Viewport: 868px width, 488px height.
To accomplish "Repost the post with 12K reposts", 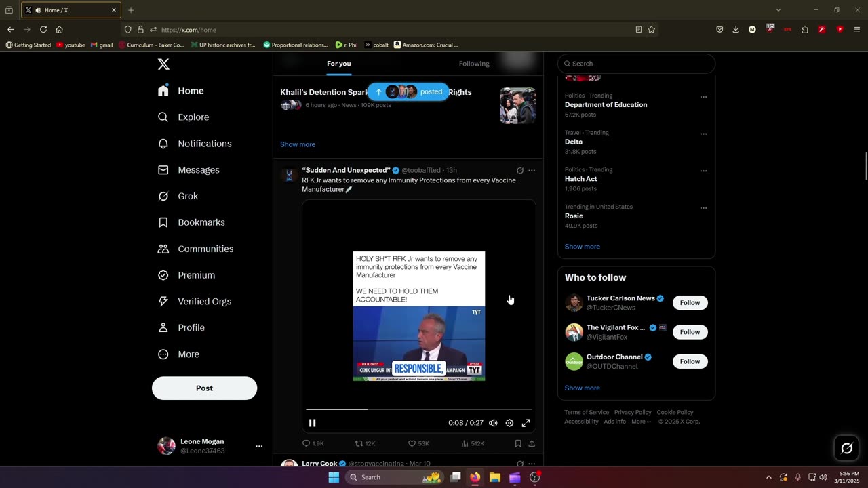I will (366, 443).
